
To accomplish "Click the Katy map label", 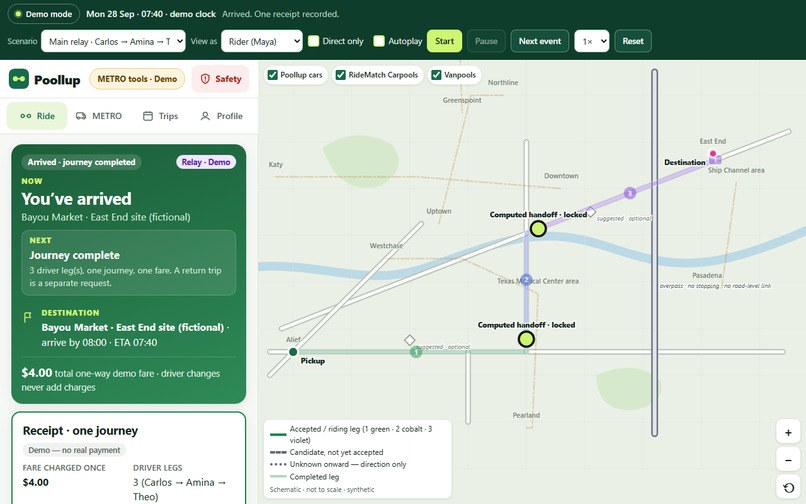I will [276, 165].
